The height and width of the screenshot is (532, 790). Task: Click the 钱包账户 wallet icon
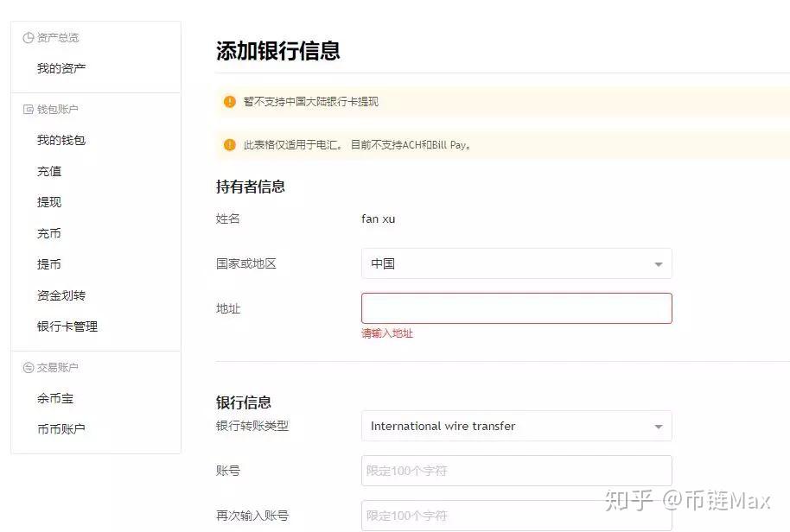tap(29, 109)
